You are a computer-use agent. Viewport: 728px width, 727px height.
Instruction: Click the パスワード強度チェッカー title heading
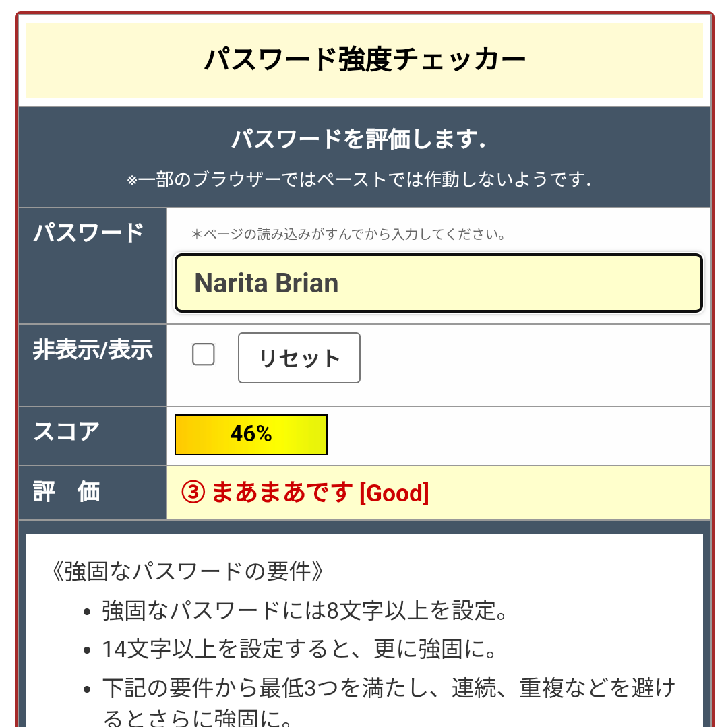click(x=365, y=60)
